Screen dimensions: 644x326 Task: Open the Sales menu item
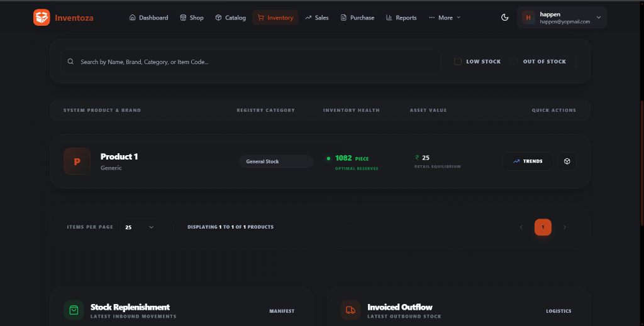[x=317, y=18]
